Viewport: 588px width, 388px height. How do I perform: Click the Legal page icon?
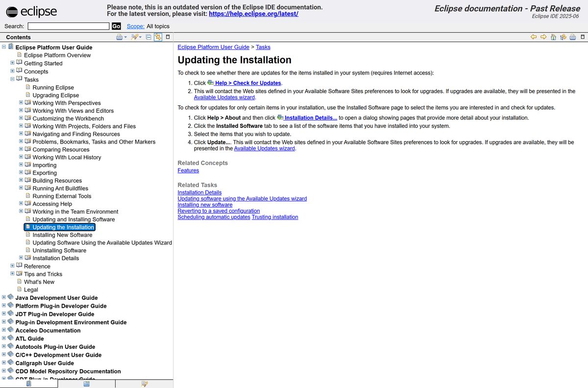[20, 290]
